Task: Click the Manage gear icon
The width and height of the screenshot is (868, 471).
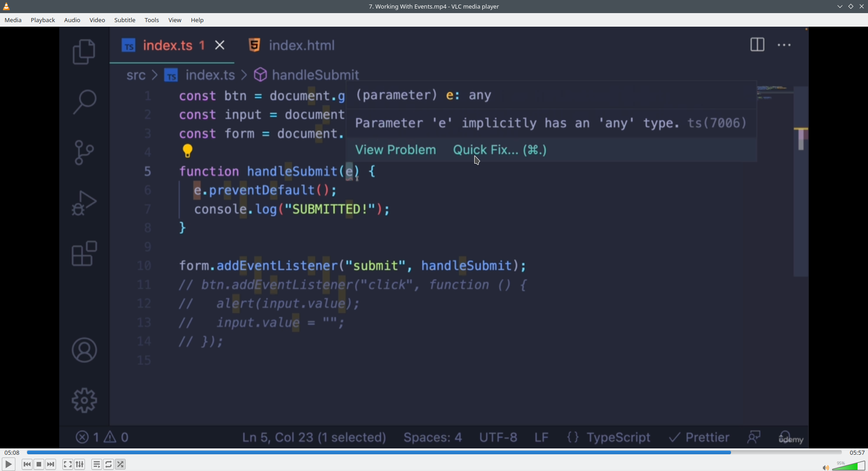Action: pos(84,400)
